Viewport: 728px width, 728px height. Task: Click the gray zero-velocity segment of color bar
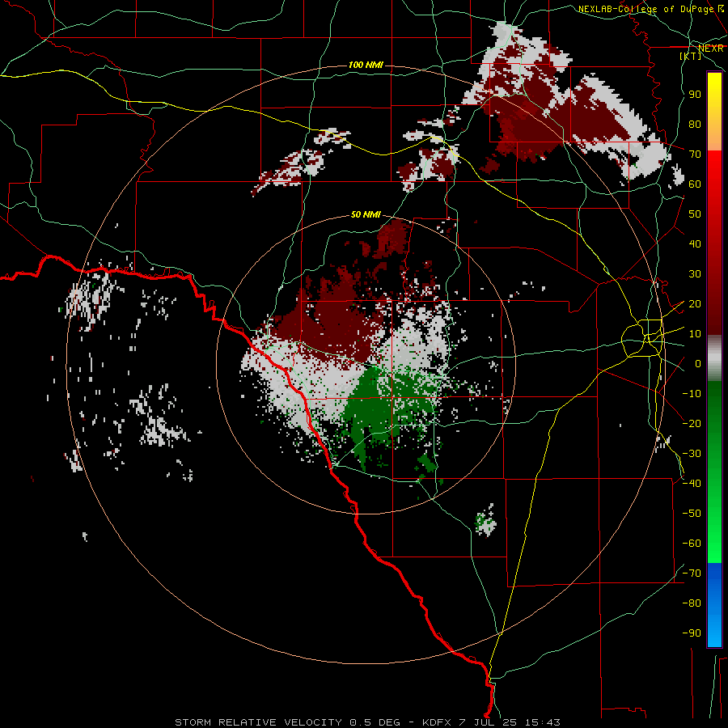pos(714,358)
